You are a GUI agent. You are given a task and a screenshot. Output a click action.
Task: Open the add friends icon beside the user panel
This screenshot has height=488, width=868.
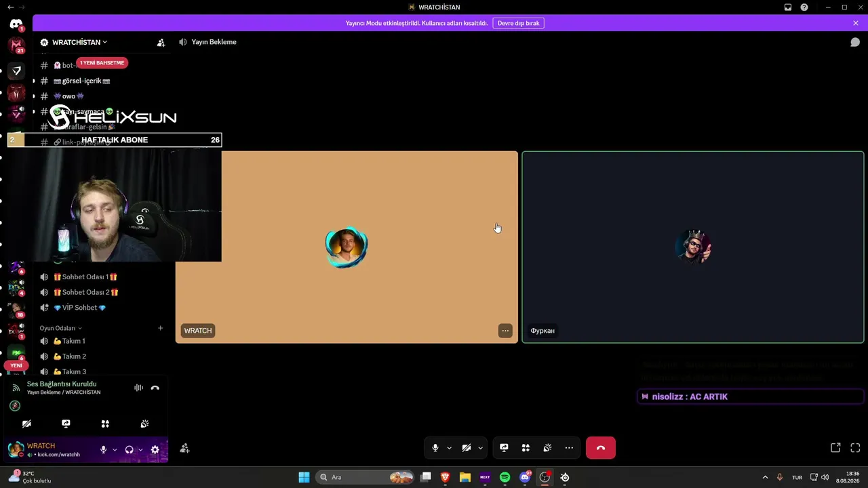pos(184,449)
